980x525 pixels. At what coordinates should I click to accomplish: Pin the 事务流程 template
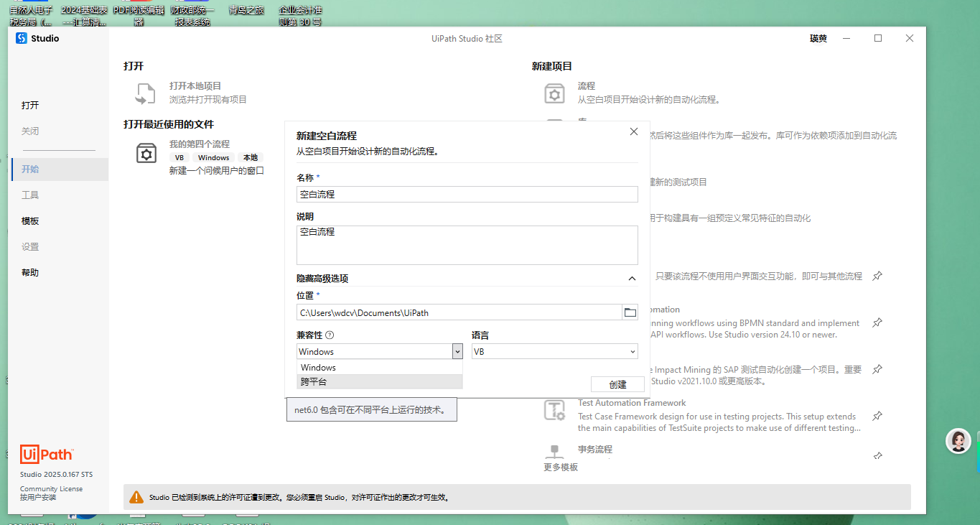(877, 456)
